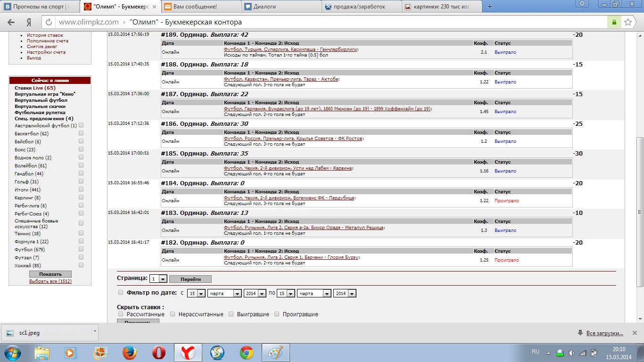
Task: Click the browser address bar
Action: [330, 22]
